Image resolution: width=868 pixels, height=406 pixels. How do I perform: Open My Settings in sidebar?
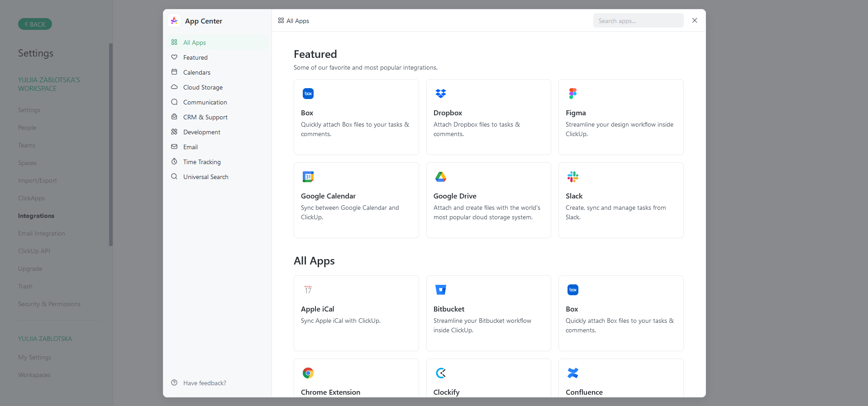click(x=34, y=357)
